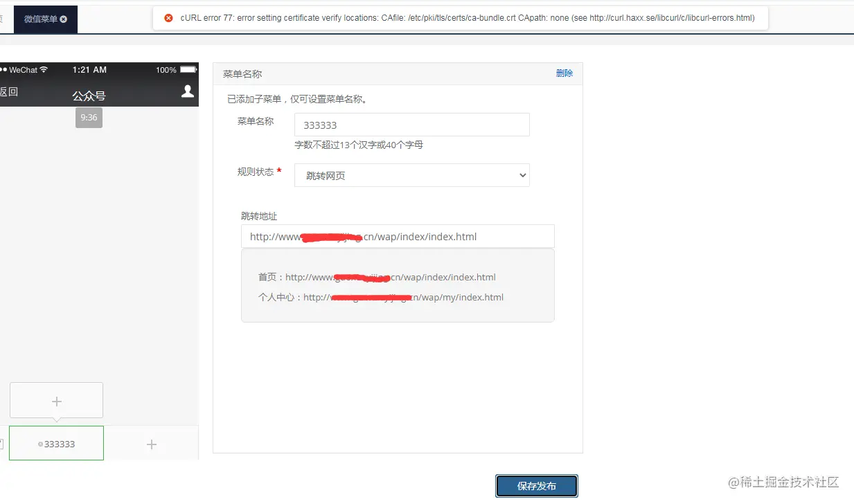
Task: Click the battery icon in phone status bar
Action: (x=188, y=69)
